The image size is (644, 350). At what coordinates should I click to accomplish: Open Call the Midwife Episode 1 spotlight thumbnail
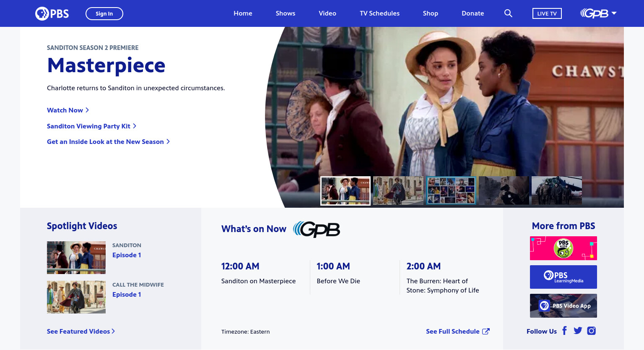click(x=76, y=297)
